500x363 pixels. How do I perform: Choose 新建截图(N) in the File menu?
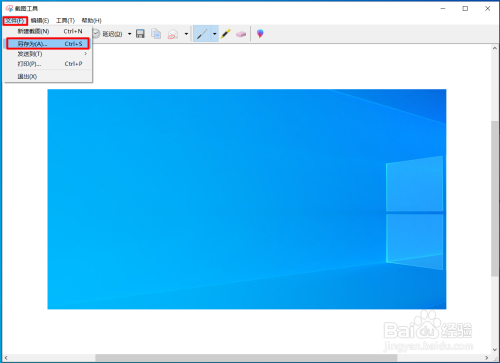coord(48,31)
